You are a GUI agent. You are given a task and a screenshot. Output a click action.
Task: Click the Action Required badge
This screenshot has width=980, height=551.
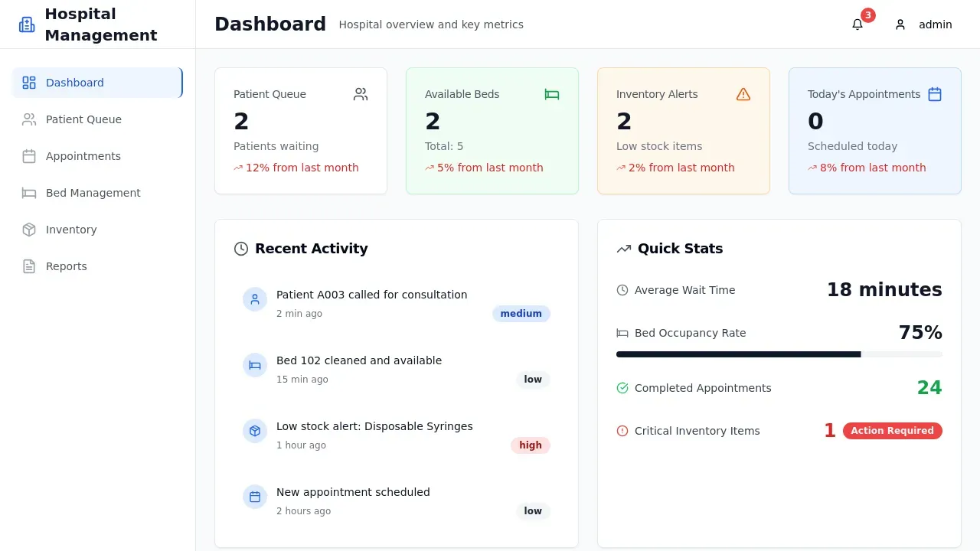pyautogui.click(x=892, y=431)
